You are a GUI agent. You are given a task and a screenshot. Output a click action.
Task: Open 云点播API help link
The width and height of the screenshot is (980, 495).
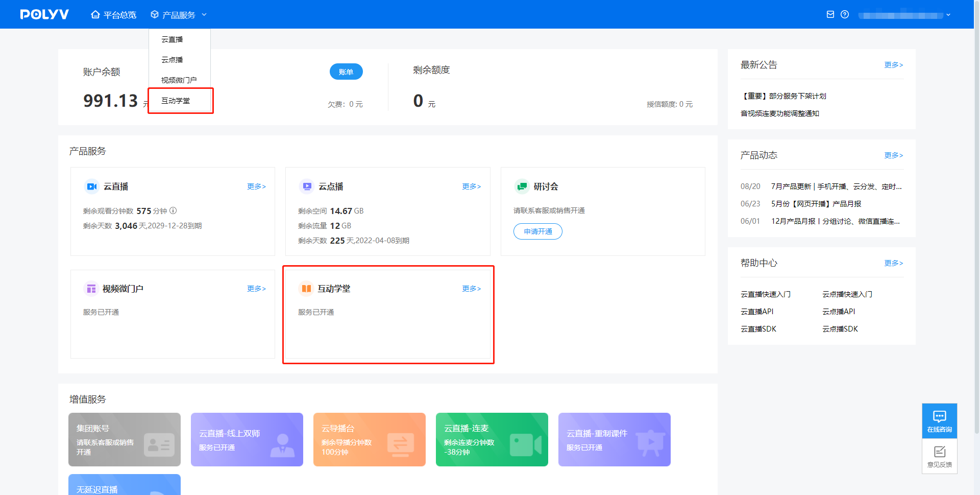click(x=839, y=312)
